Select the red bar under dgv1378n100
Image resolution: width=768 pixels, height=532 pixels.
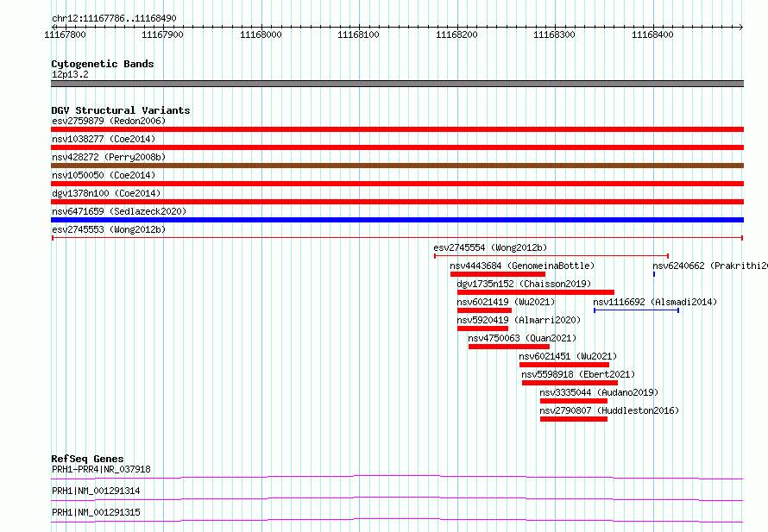(397, 202)
